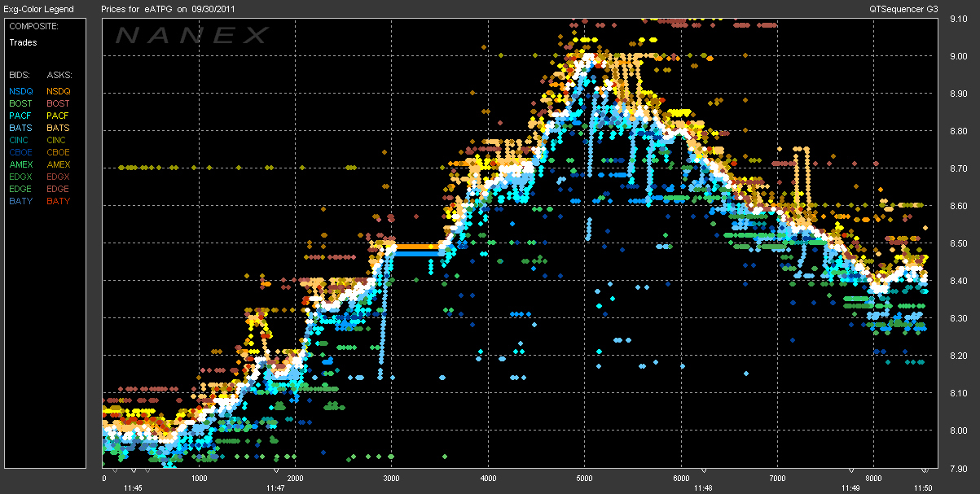Click the Trades entry in the legend
The height and width of the screenshot is (494, 980).
pyautogui.click(x=23, y=42)
